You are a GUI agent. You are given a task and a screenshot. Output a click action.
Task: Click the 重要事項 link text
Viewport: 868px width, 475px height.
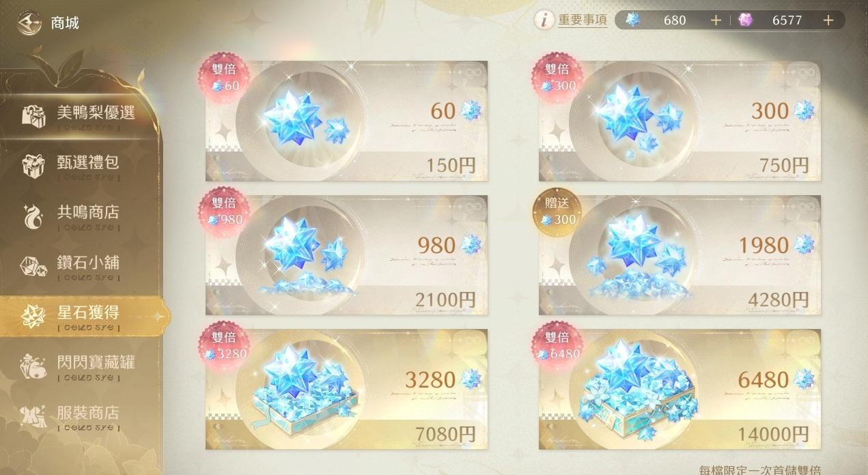coord(583,20)
